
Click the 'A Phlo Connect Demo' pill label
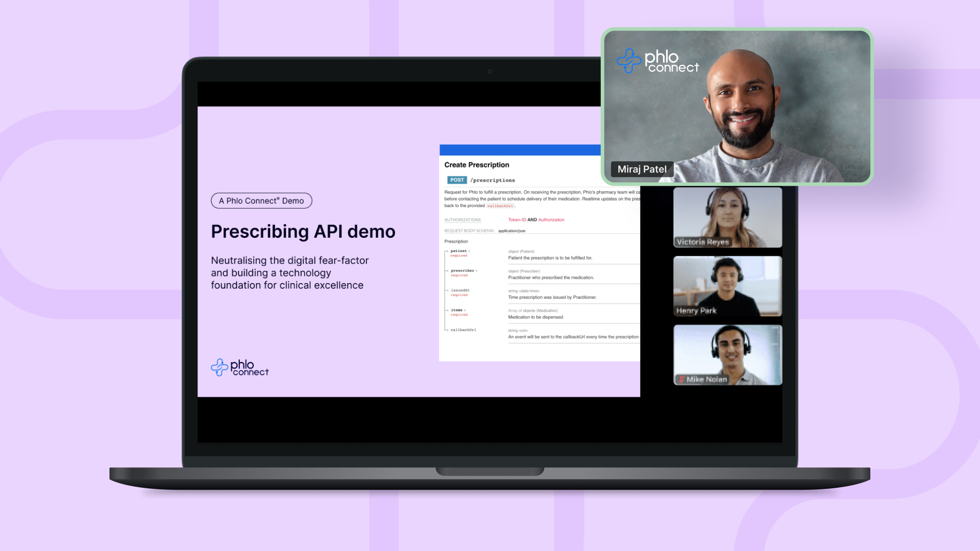pyautogui.click(x=261, y=201)
